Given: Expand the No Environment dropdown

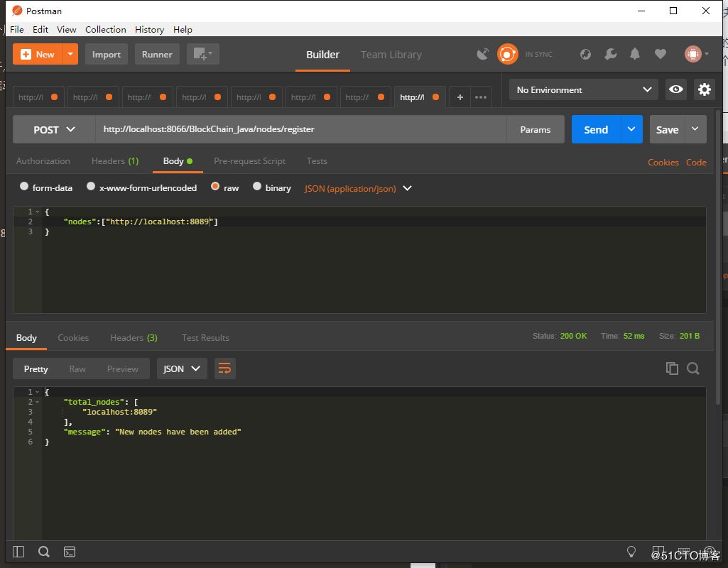Looking at the screenshot, I should tap(583, 89).
